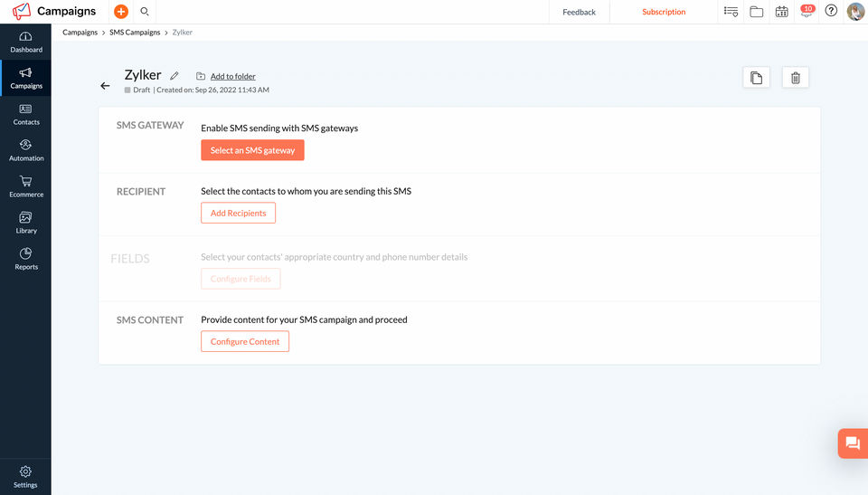The width and height of the screenshot is (868, 495).
Task: Open the calendar icon in top bar
Action: pyautogui.click(x=781, y=12)
